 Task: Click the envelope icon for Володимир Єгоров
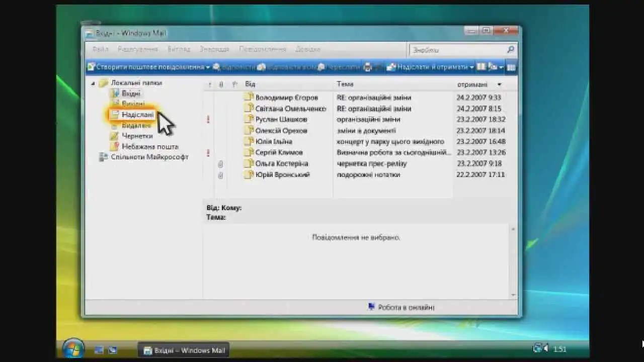[x=249, y=97]
